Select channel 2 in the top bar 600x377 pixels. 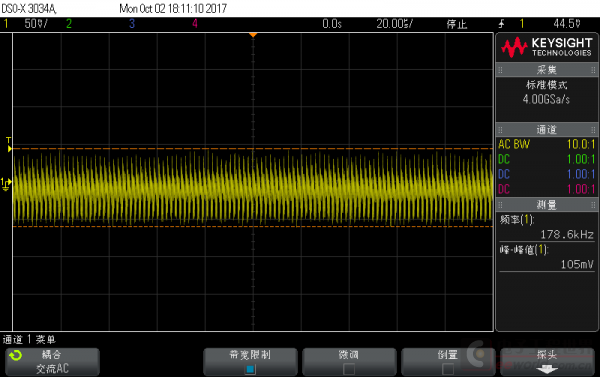69,24
